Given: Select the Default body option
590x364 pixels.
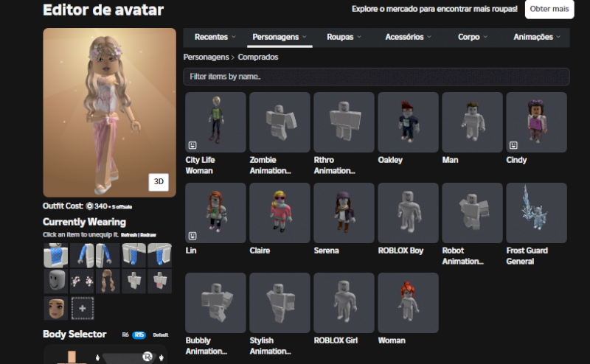Looking at the screenshot, I should [x=160, y=335].
